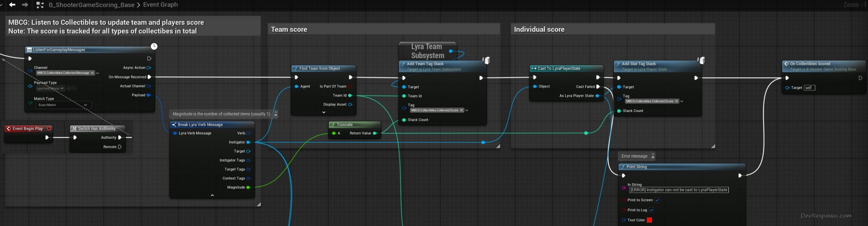Screen dimensions: 868x226
Task: Click the authority-only icon on Add Team Tag Stack
Action: click(x=486, y=60)
